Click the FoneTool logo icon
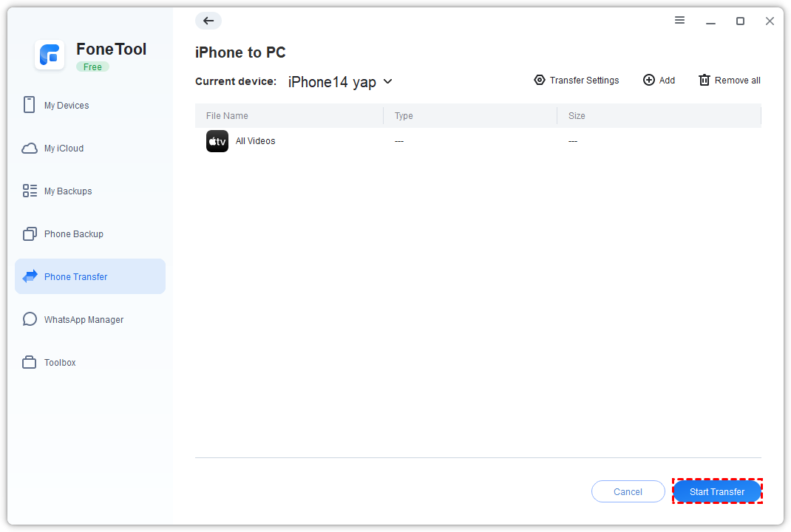 coord(50,55)
